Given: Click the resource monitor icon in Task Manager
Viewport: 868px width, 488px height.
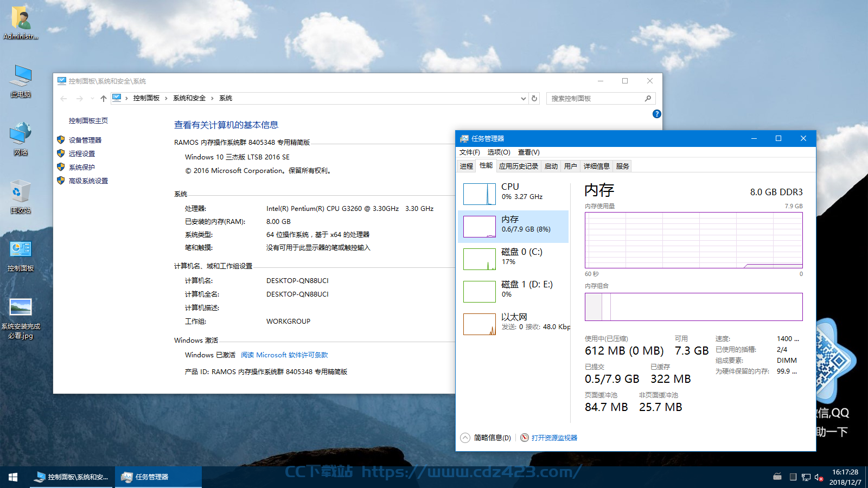Looking at the screenshot, I should (x=525, y=438).
